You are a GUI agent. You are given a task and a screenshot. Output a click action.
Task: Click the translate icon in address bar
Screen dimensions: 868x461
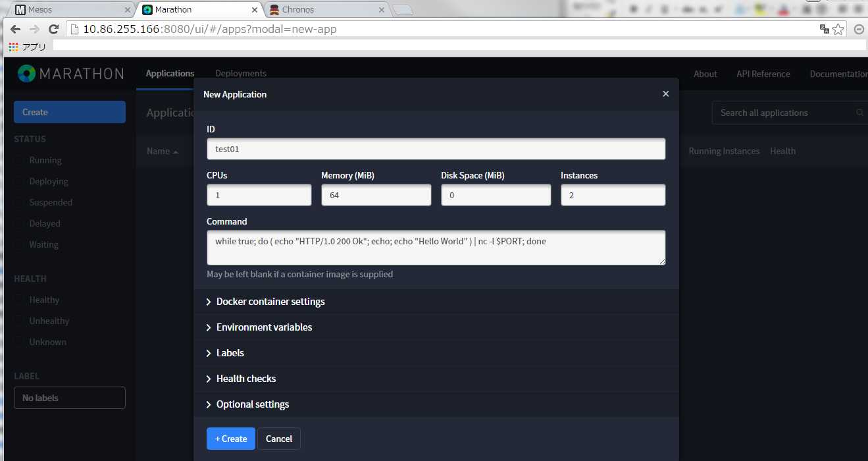point(824,29)
